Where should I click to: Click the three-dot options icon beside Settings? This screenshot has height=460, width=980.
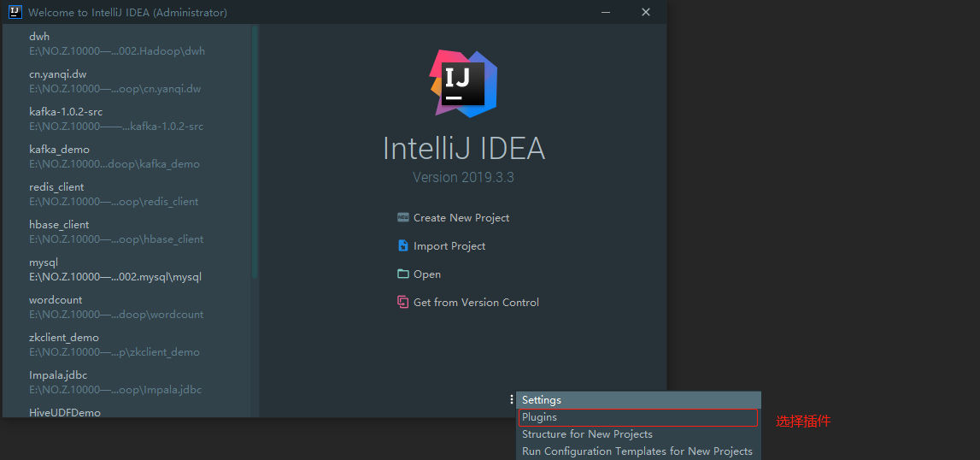click(512, 399)
